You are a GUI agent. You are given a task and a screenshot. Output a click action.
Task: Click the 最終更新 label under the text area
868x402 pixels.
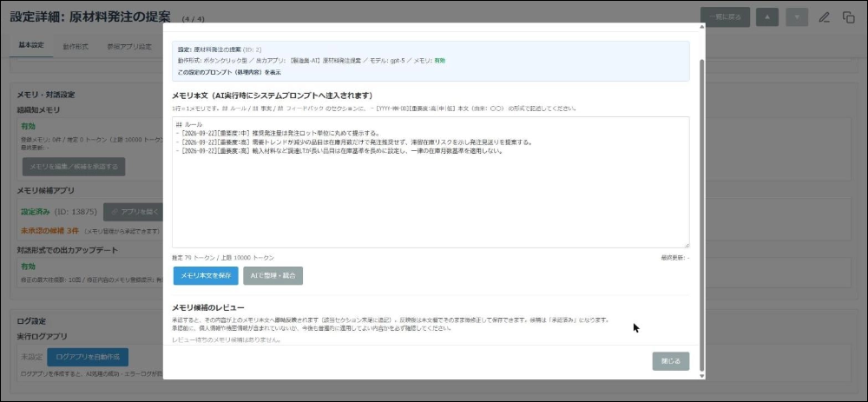pyautogui.click(x=674, y=258)
